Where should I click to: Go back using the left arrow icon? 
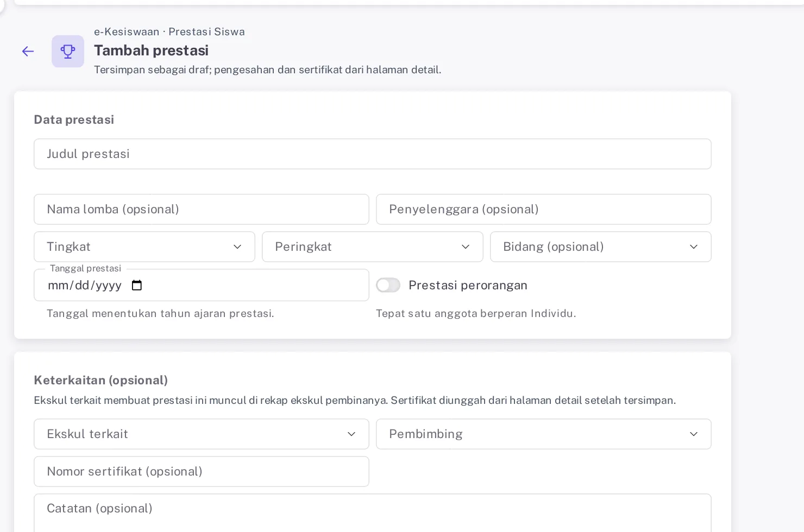(x=28, y=52)
